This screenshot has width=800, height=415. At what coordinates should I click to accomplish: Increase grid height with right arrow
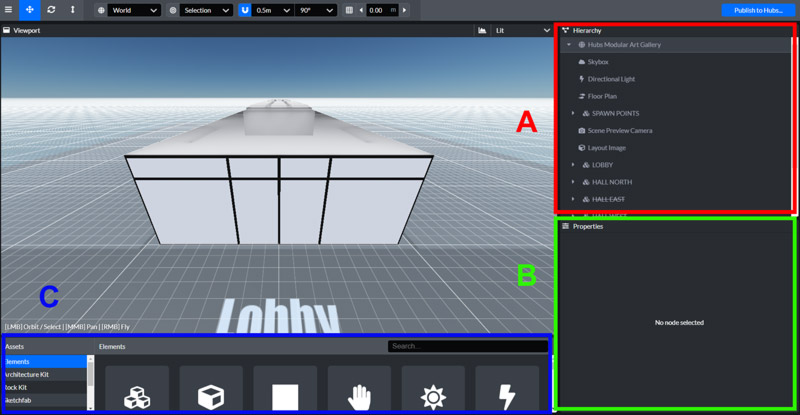(x=404, y=10)
